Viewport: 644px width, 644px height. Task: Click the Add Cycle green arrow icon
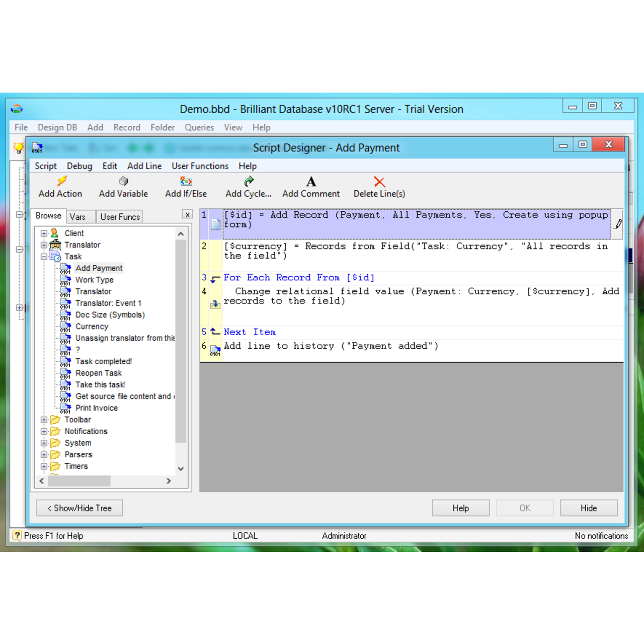(249, 181)
